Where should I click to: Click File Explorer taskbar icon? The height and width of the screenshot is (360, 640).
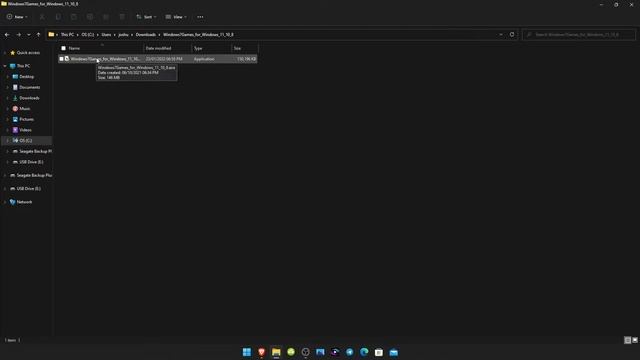[276, 352]
